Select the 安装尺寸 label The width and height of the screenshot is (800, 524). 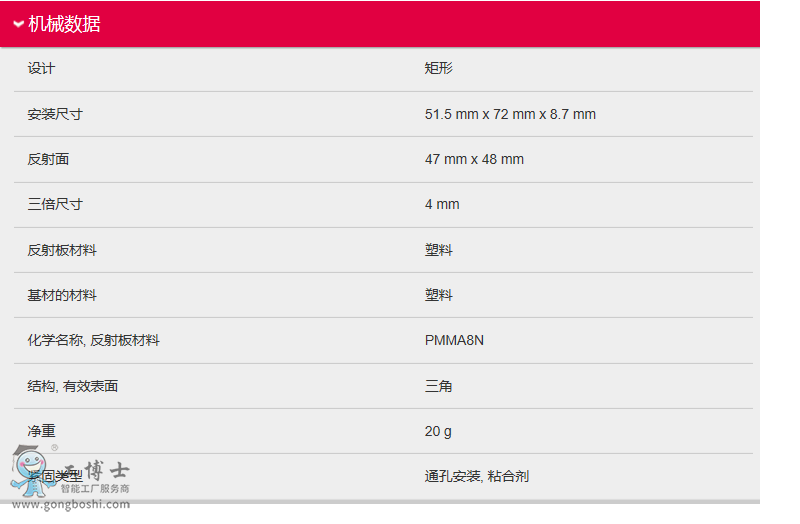click(55, 114)
